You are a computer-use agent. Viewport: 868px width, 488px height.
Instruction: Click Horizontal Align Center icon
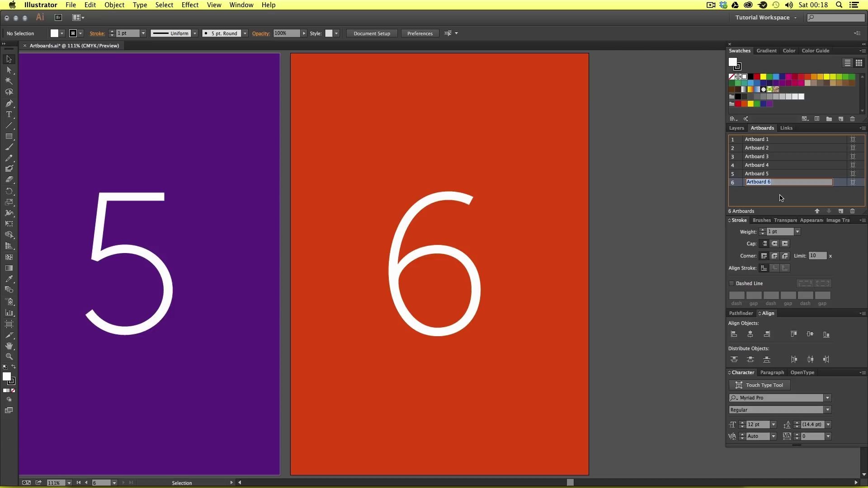750,334
